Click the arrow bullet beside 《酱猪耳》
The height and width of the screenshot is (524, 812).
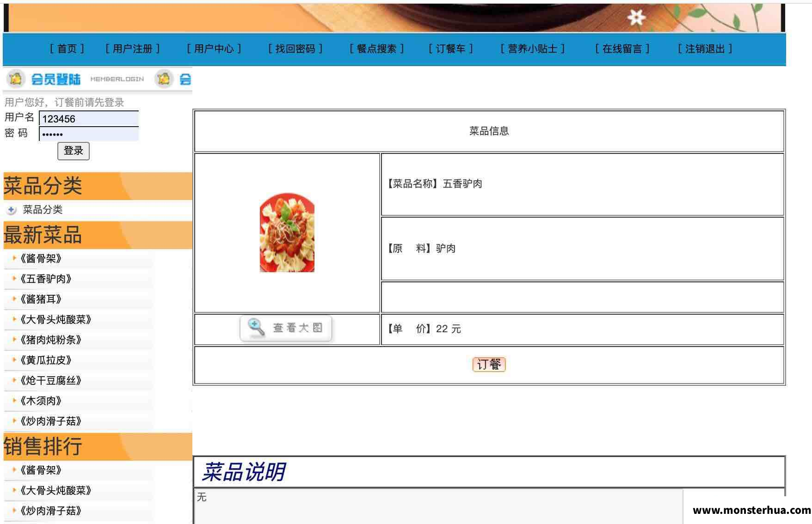(x=14, y=299)
